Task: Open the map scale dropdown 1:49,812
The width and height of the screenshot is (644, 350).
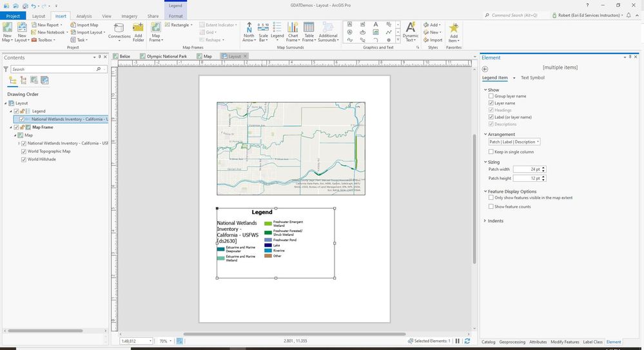Action: click(150, 342)
